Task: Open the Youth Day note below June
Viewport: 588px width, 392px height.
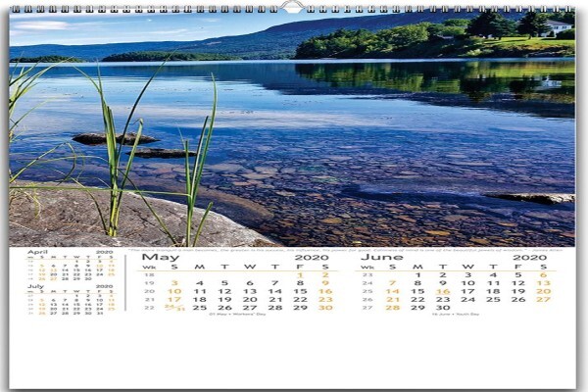Action: tap(456, 315)
